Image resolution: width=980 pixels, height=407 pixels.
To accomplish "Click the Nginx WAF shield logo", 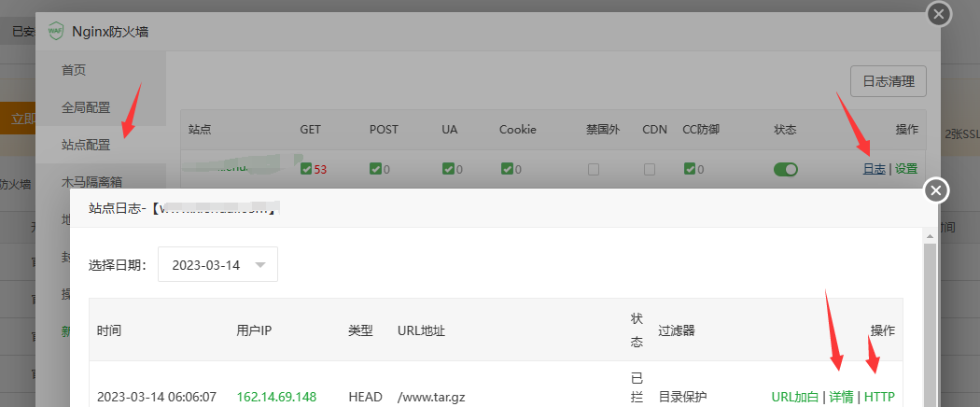I will coord(56,31).
